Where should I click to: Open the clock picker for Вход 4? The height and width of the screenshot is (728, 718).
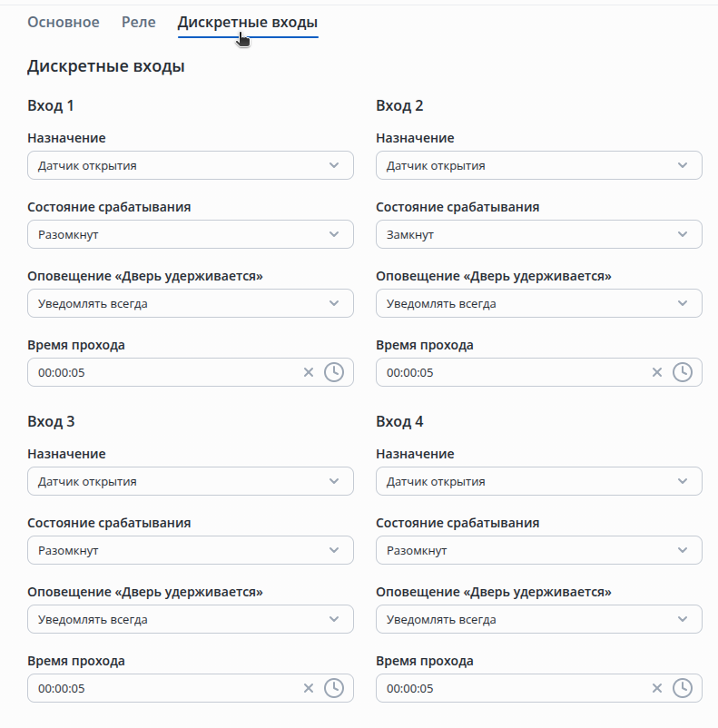(x=683, y=688)
